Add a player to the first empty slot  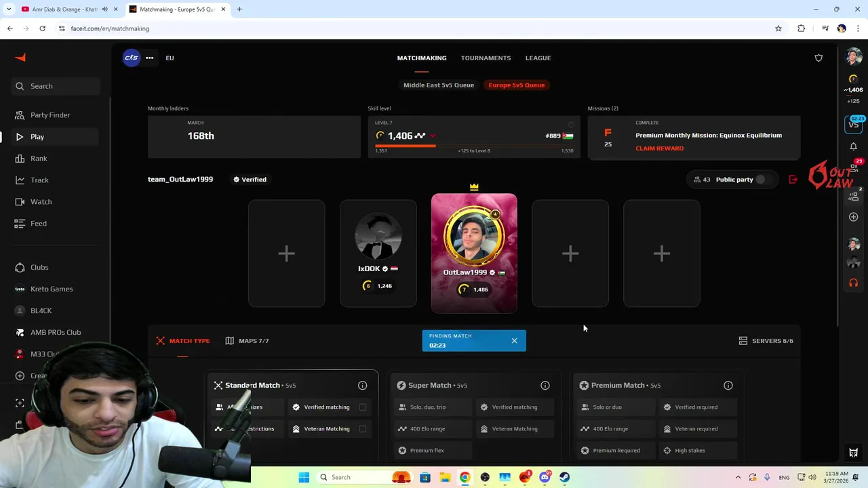pyautogui.click(x=286, y=253)
